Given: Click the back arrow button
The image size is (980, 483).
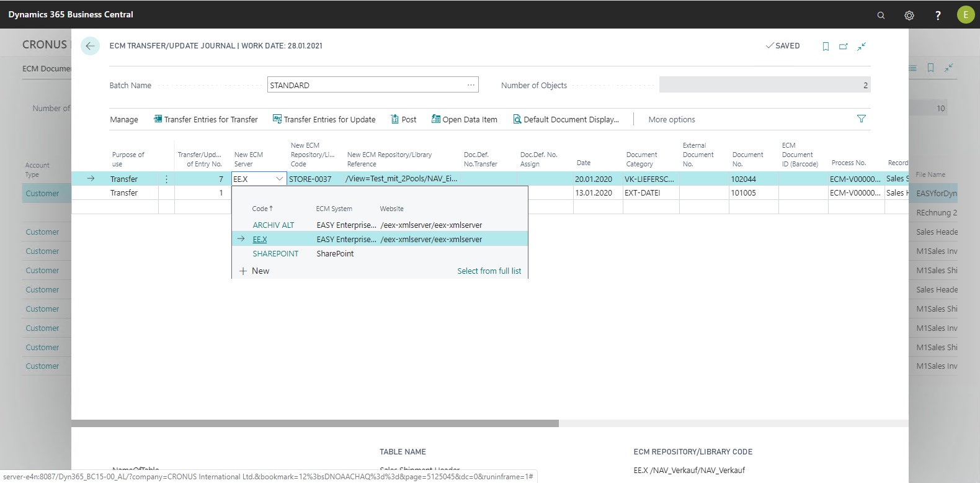Looking at the screenshot, I should point(90,46).
